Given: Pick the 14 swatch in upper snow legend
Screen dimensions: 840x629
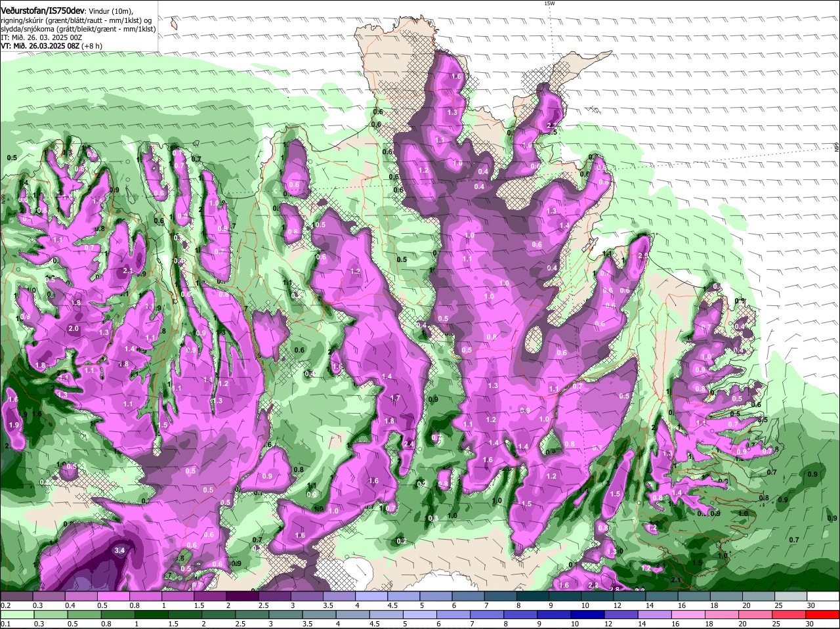Looking at the screenshot, I should point(661,596).
